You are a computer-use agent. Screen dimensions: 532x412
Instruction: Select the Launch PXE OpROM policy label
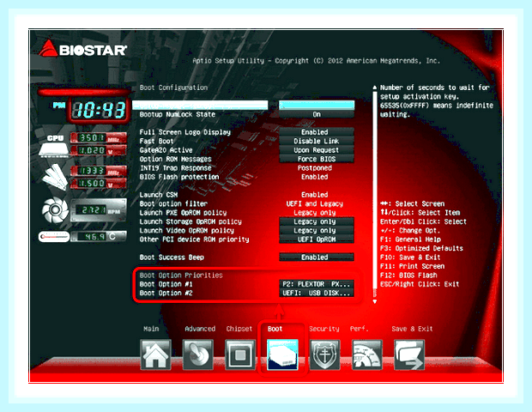point(183,213)
